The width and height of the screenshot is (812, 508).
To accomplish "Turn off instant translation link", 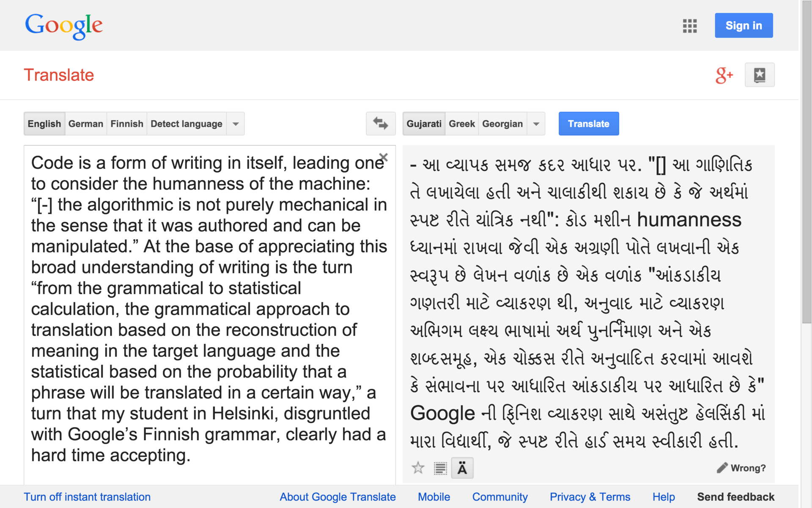I will point(87,497).
